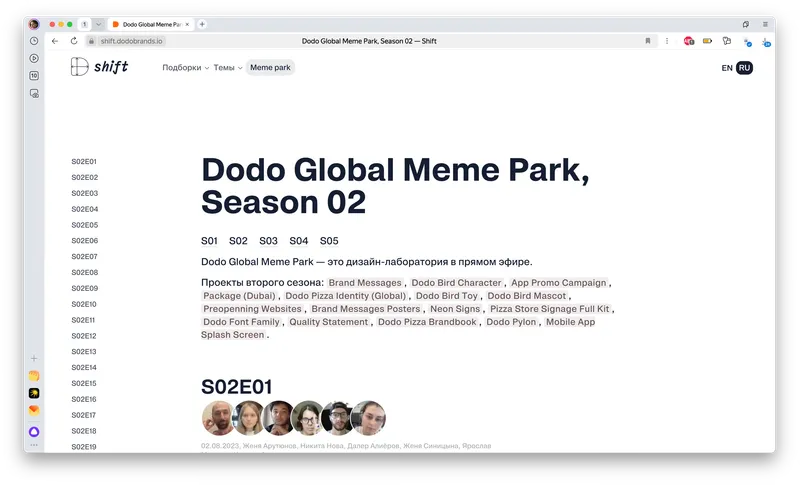Click the last participant avatar under S02E01
Image resolution: width=800 pixels, height=485 pixels.
tap(368, 418)
